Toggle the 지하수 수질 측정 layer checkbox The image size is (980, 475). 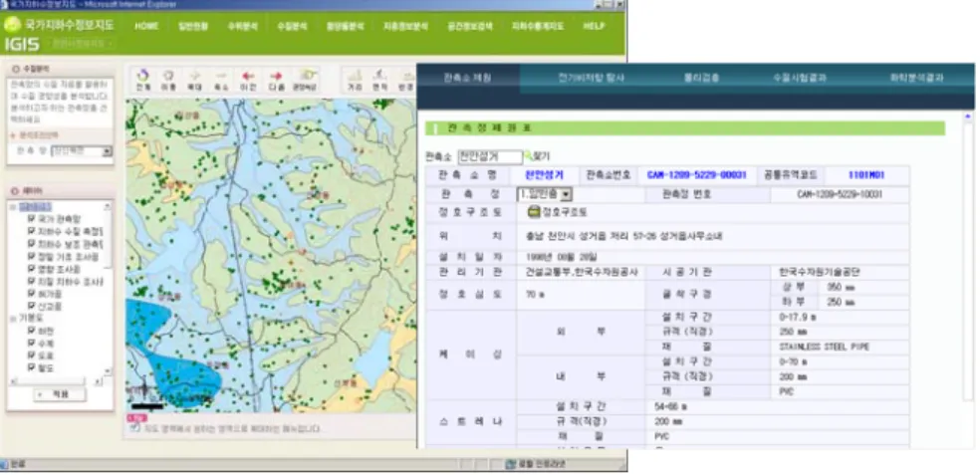click(31, 231)
